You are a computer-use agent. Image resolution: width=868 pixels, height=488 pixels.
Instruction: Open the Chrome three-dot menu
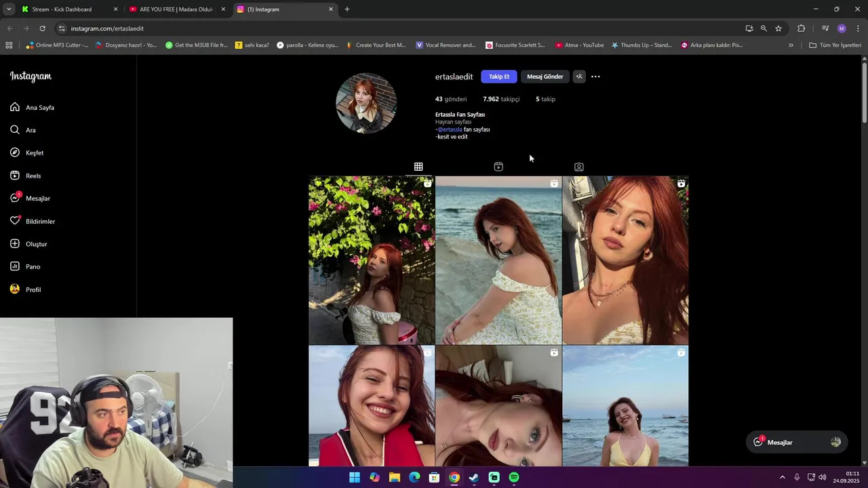point(859,28)
